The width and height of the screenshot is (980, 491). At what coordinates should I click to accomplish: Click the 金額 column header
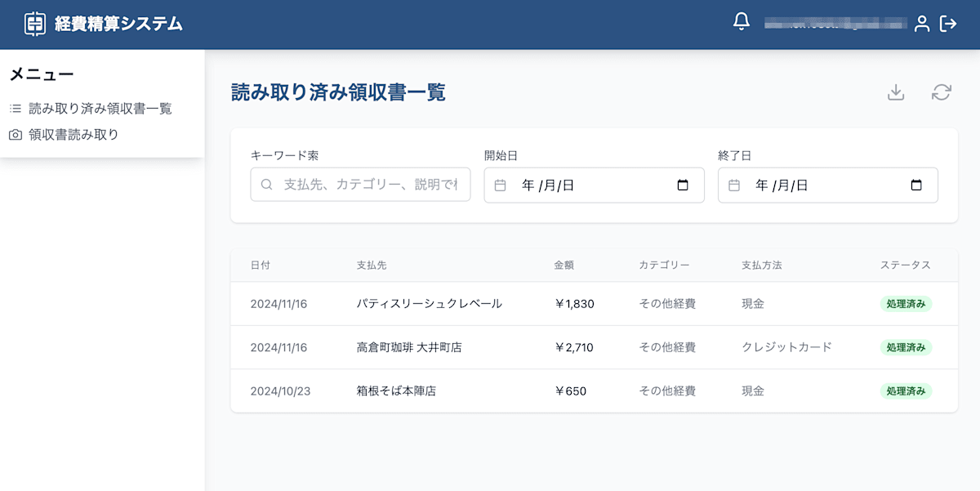tap(564, 266)
